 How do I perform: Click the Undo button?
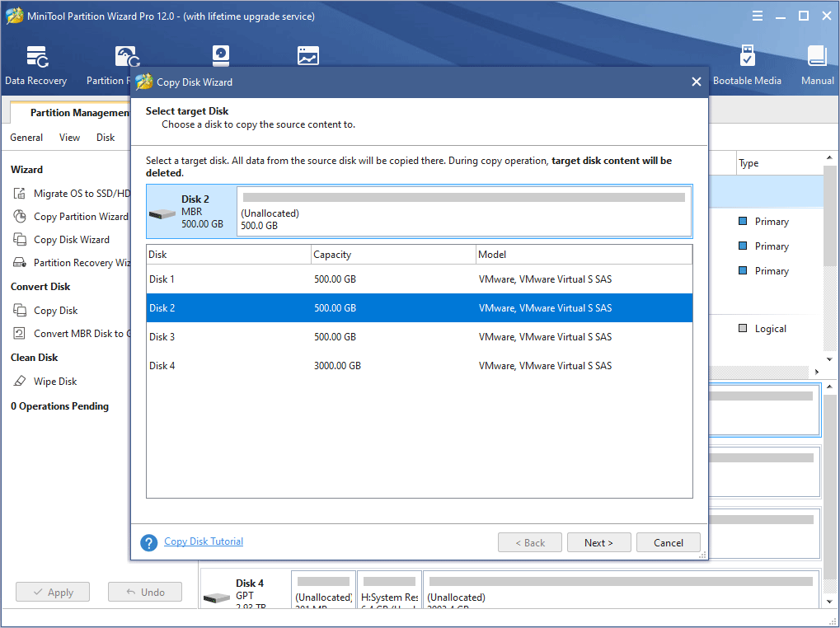[145, 592]
